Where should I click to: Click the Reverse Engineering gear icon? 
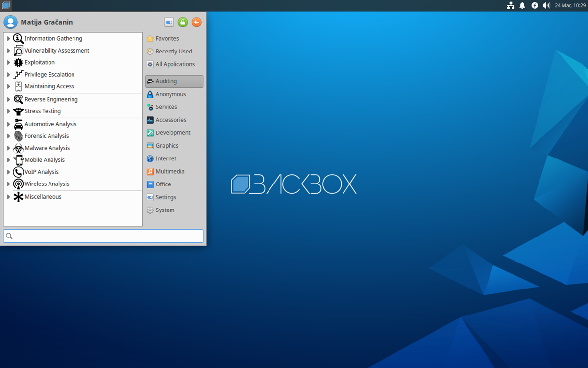tap(18, 99)
